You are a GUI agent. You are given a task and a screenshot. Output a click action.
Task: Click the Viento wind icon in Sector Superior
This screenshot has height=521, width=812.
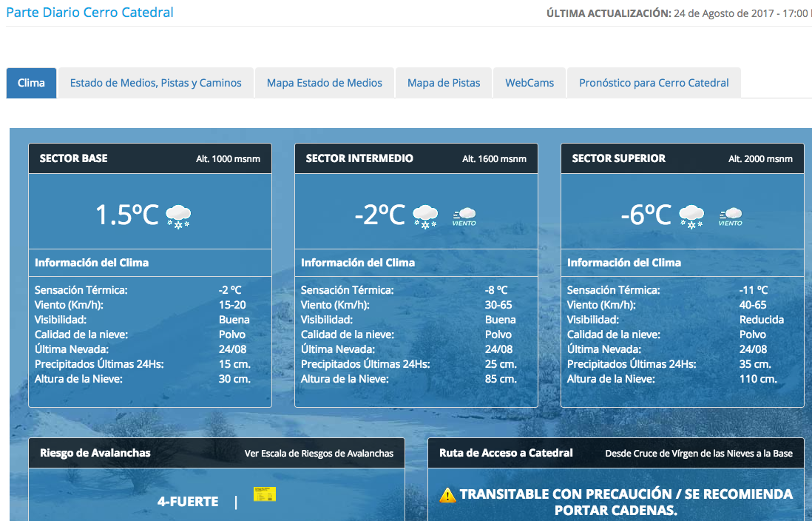click(x=731, y=217)
